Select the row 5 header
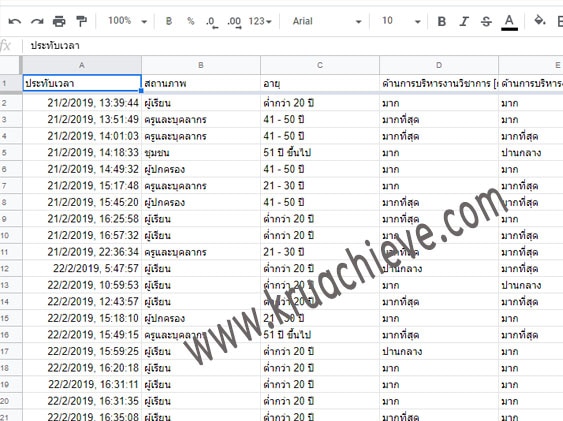The image size is (563, 421). pyautogui.click(x=11, y=153)
